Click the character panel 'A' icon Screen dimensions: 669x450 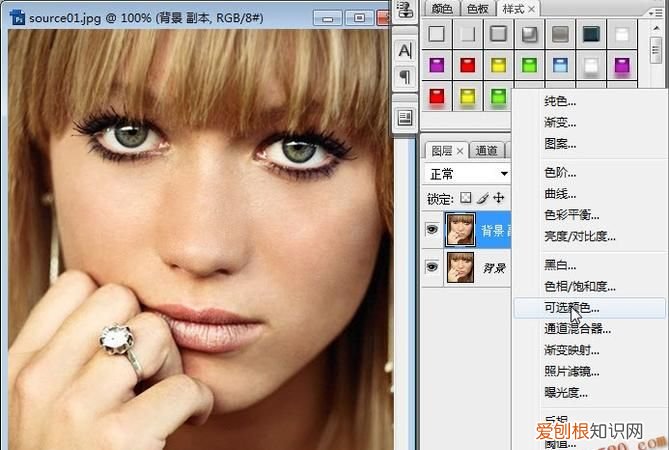click(405, 50)
